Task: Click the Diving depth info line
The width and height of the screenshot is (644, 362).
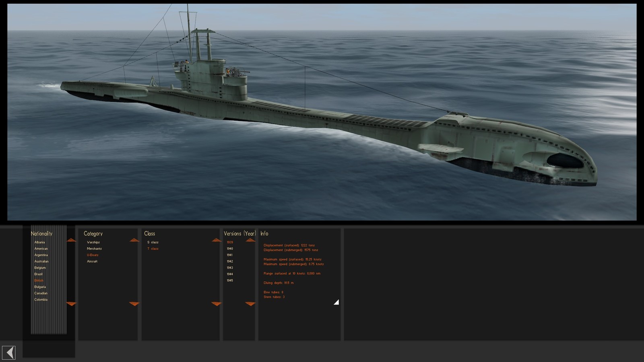Action: point(279,283)
